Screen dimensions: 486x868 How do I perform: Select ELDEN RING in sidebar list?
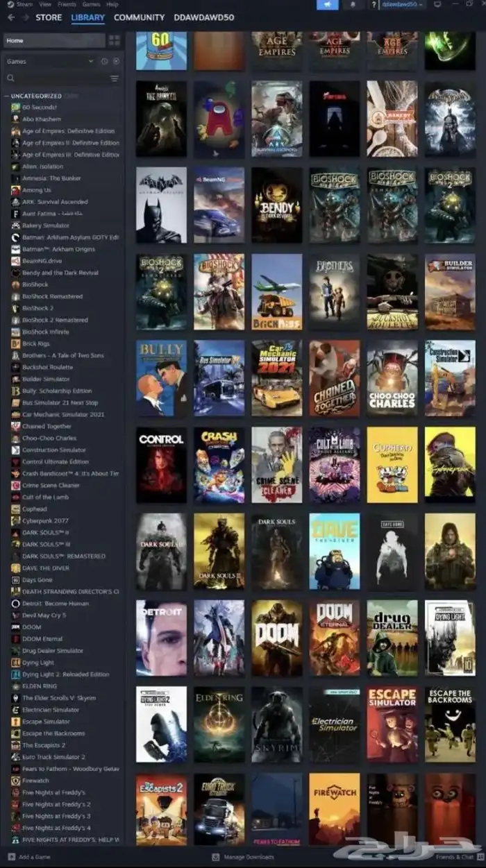click(x=40, y=686)
